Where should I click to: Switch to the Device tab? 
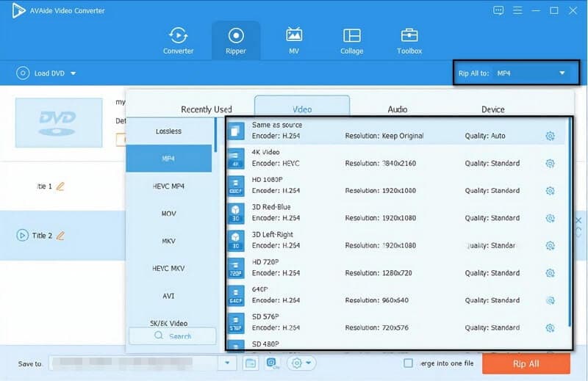point(492,109)
